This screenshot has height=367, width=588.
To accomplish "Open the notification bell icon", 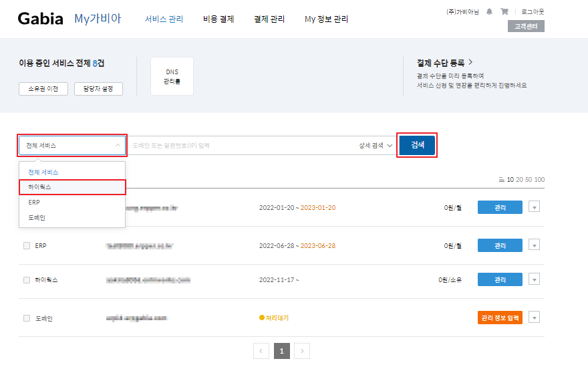I will 489,11.
